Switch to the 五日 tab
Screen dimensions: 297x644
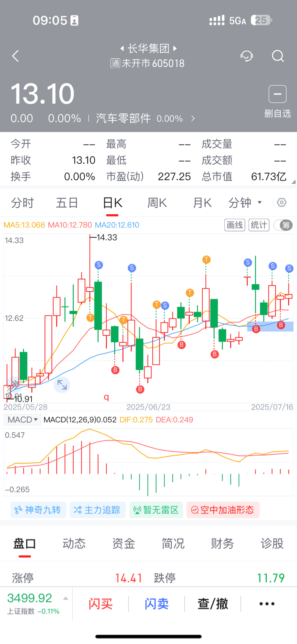tap(67, 203)
